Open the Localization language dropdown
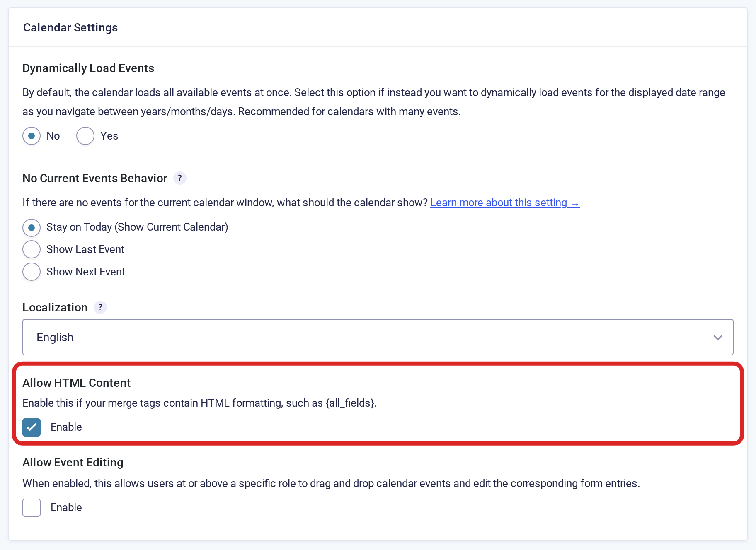Screen dimensions: 756x550 [378, 337]
